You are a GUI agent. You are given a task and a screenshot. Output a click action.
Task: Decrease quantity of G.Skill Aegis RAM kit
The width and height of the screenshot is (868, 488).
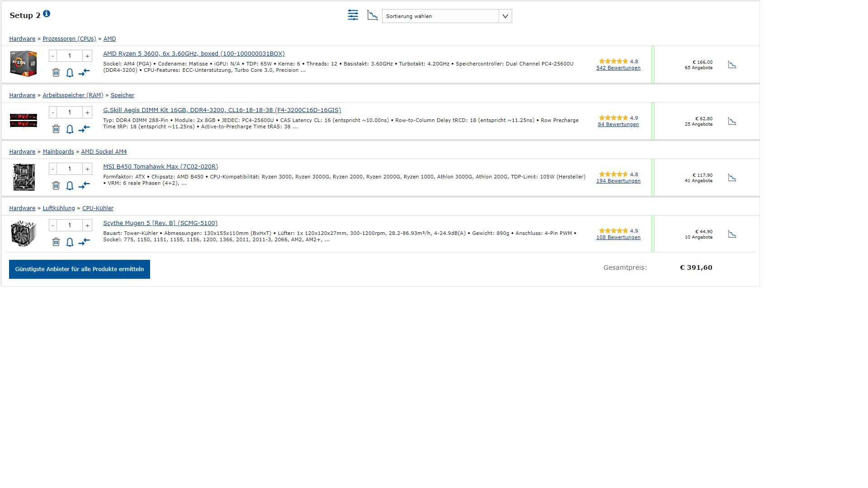(53, 113)
